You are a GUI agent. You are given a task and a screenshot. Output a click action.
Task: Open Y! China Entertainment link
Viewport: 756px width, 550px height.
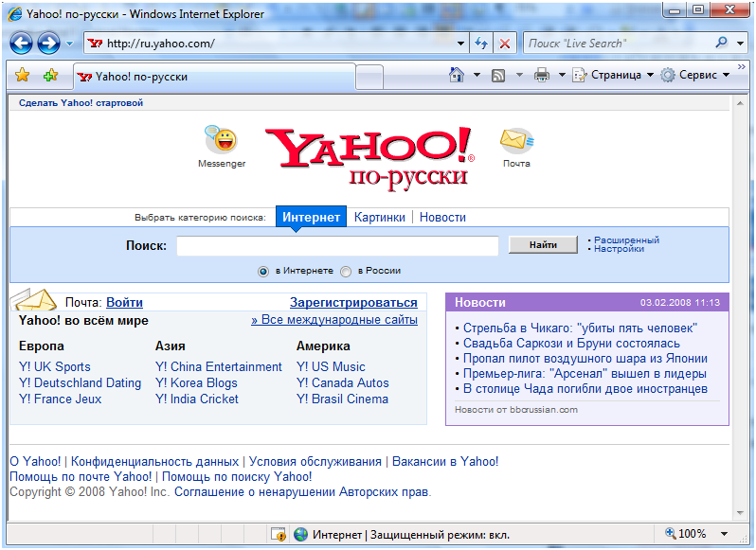point(219,366)
